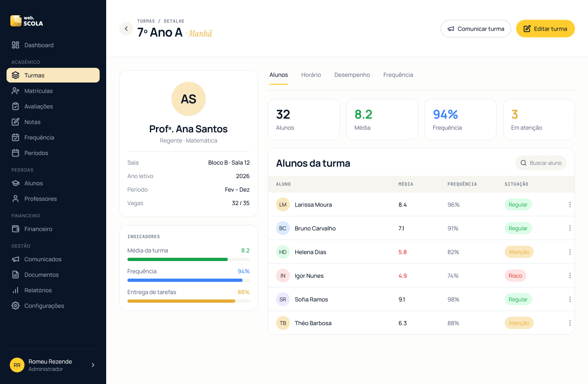Open Configurações settings
588x384 pixels.
(x=53, y=306)
